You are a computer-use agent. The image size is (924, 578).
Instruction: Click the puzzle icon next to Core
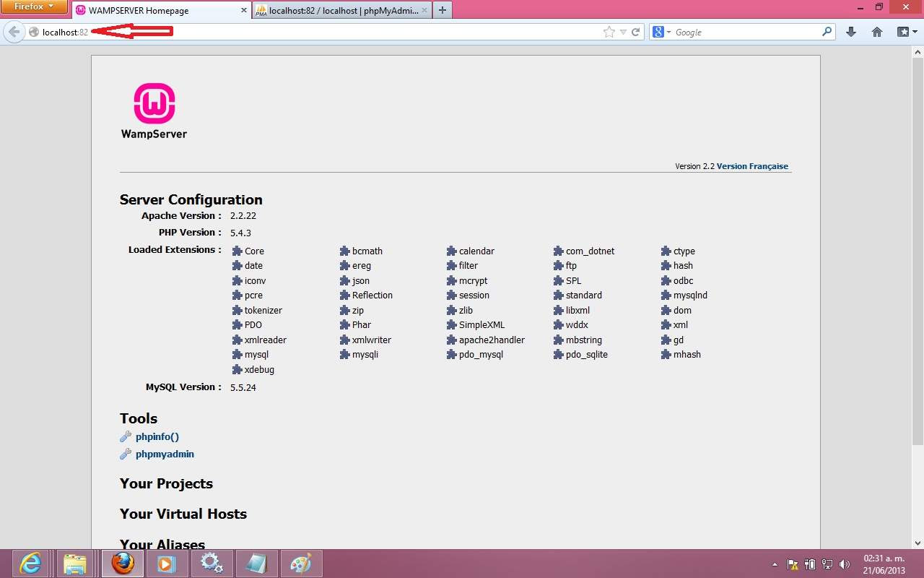[x=237, y=251]
